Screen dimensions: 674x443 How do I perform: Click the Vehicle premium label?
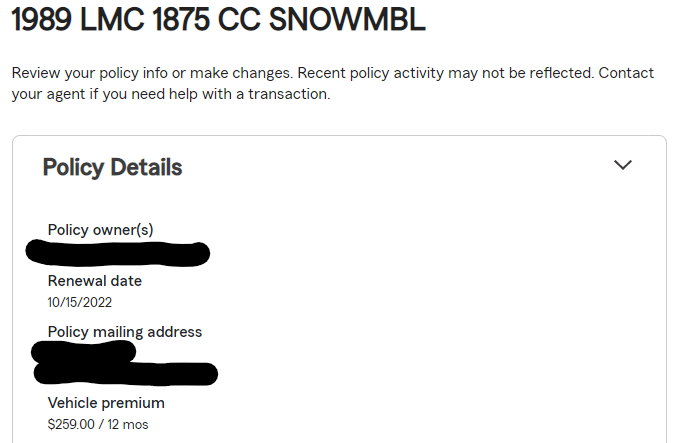click(x=106, y=403)
